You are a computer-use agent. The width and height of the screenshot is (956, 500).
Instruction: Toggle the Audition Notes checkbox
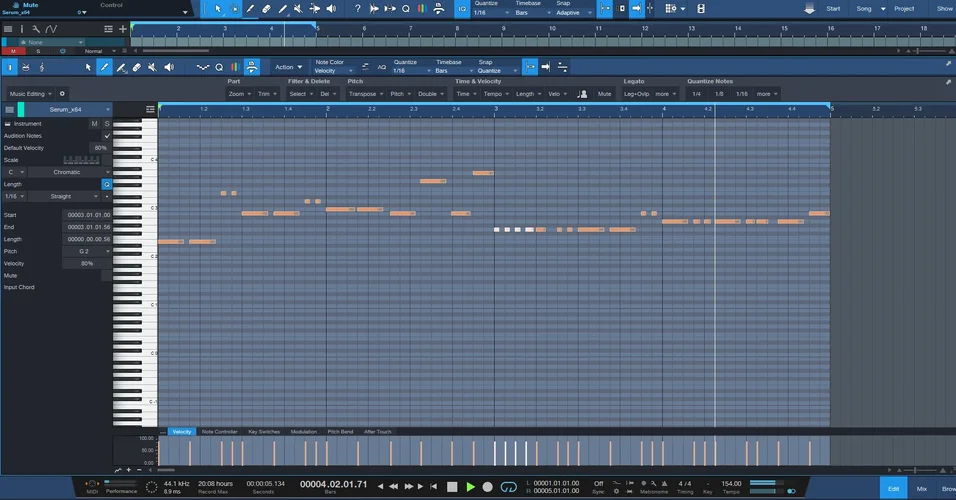(107, 135)
